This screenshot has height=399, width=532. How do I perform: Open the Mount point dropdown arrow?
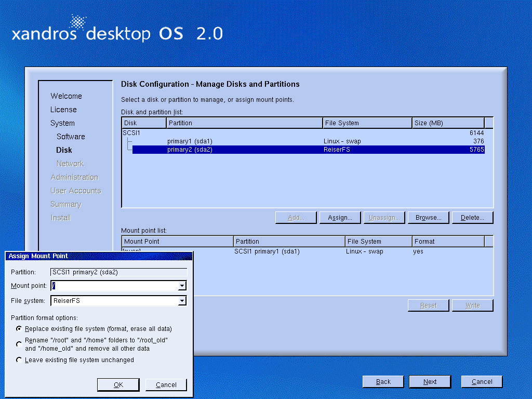(182, 286)
